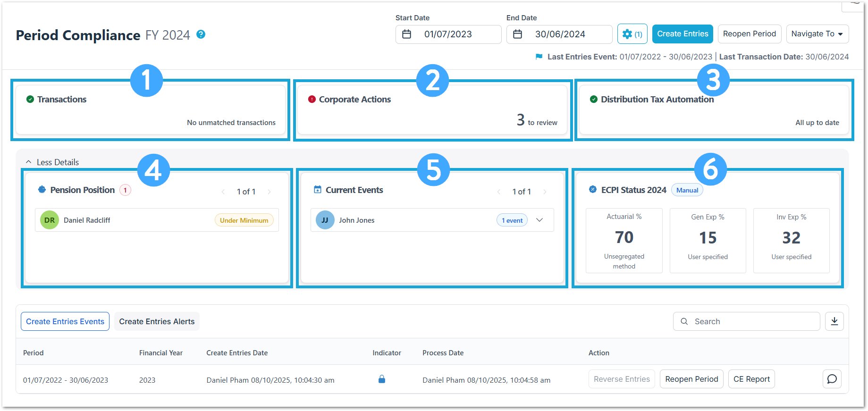The width and height of the screenshot is (868, 411).
Task: Click the JJ avatar for John Jones
Action: pyautogui.click(x=325, y=220)
